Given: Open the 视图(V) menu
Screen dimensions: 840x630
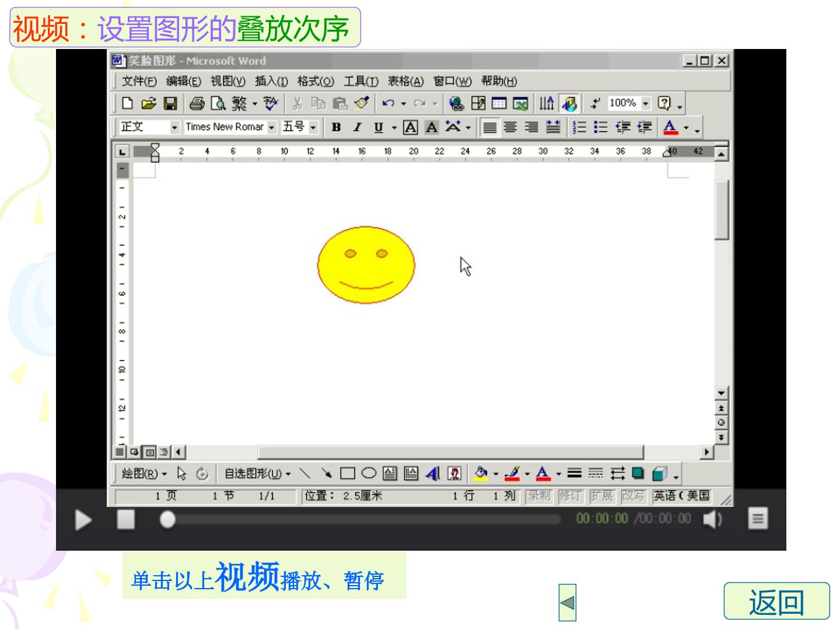Looking at the screenshot, I should (228, 81).
